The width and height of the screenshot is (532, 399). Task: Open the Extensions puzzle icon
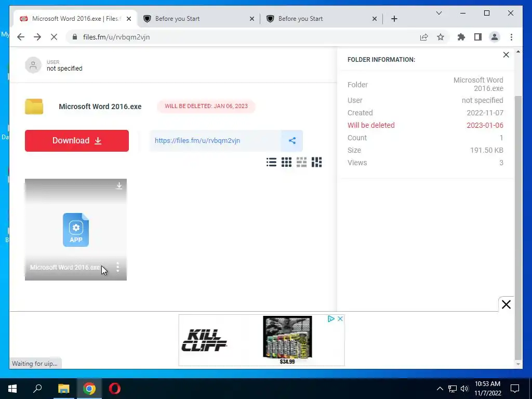(461, 37)
